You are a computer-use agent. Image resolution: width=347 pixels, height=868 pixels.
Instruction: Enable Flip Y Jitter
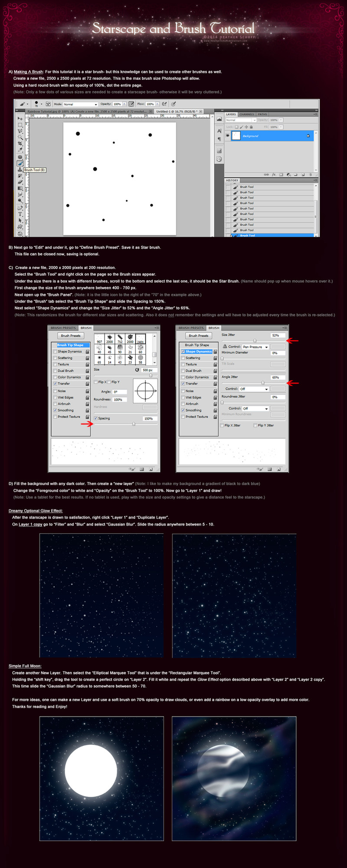(255, 425)
